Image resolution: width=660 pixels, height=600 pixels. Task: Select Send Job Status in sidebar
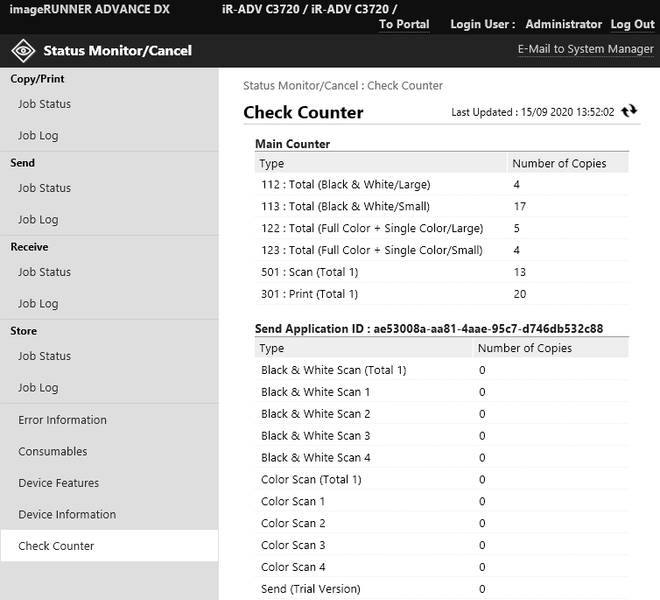click(x=44, y=188)
